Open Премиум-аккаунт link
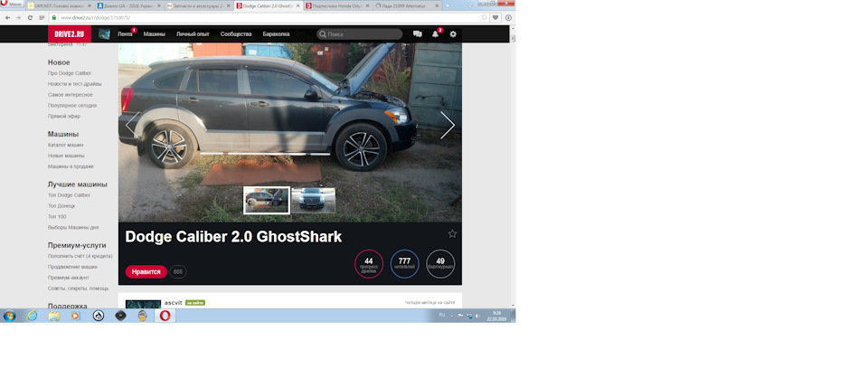The image size is (868, 388). click(x=68, y=278)
